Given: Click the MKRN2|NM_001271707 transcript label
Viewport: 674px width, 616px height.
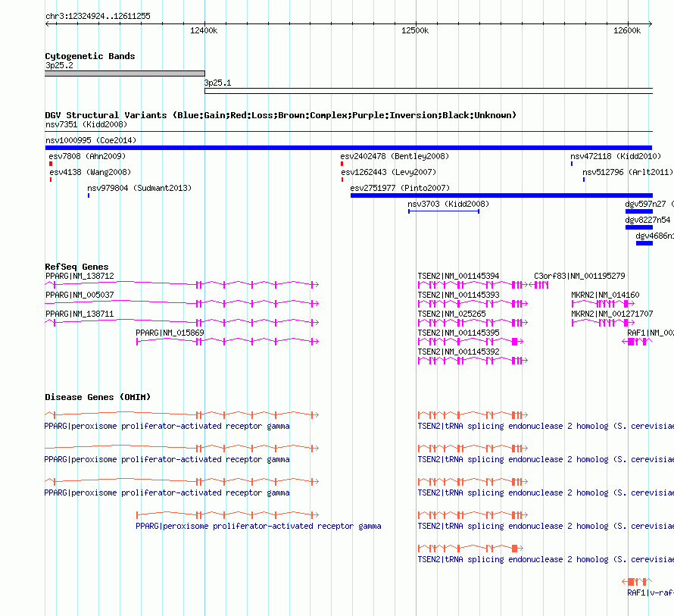Looking at the screenshot, I should point(612,314).
